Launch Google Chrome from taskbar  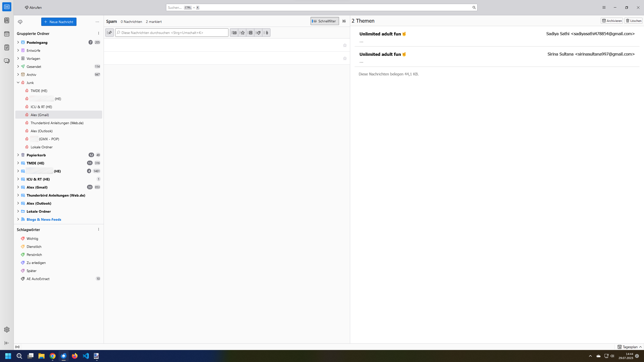pos(53,356)
